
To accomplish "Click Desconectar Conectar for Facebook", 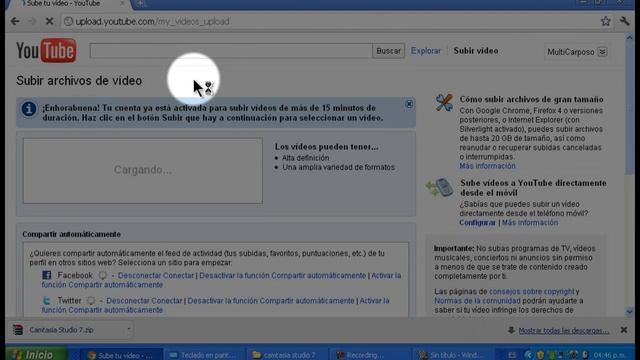I will [156, 276].
